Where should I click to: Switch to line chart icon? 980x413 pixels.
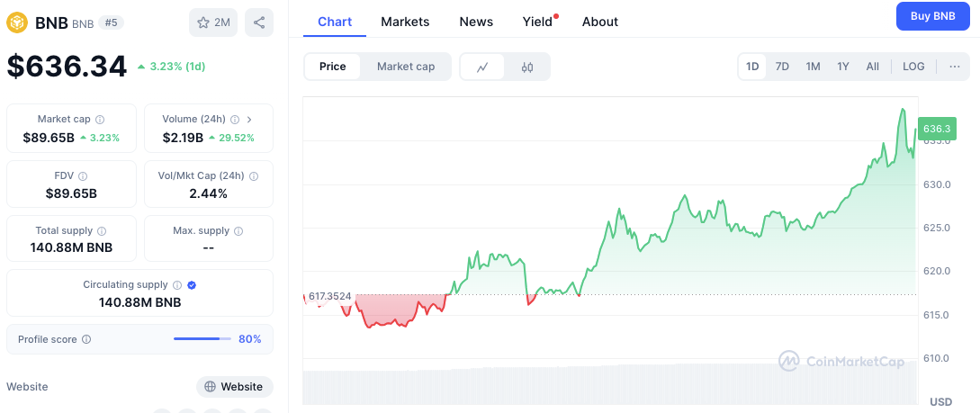click(x=483, y=67)
